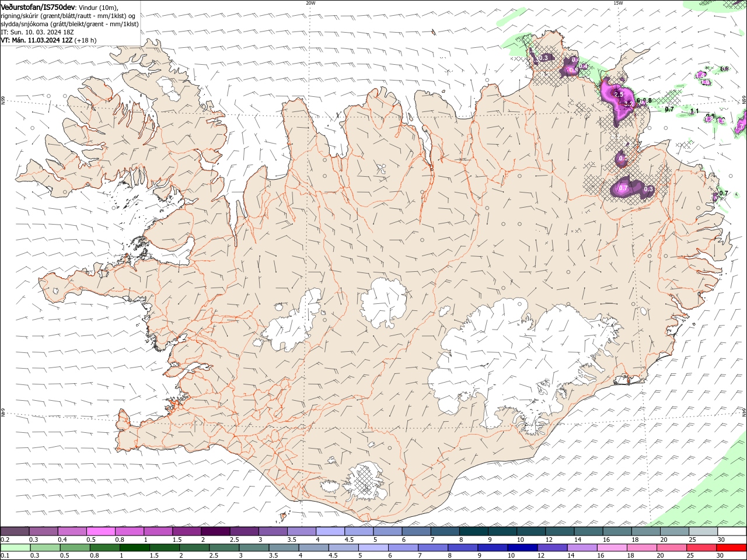Image resolution: width=747 pixels, height=560 pixels.
Task: Click the '15W' longitude label
Action: tap(618, 3)
